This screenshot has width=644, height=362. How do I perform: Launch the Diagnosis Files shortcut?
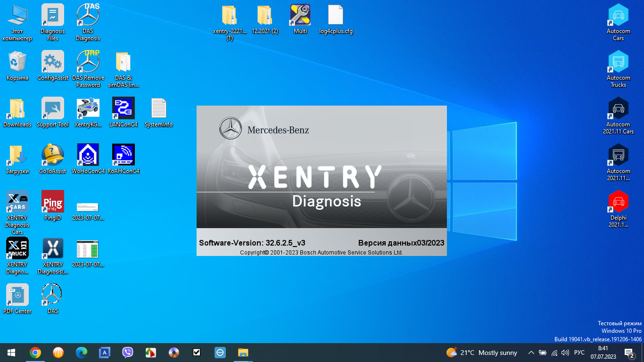[53, 22]
